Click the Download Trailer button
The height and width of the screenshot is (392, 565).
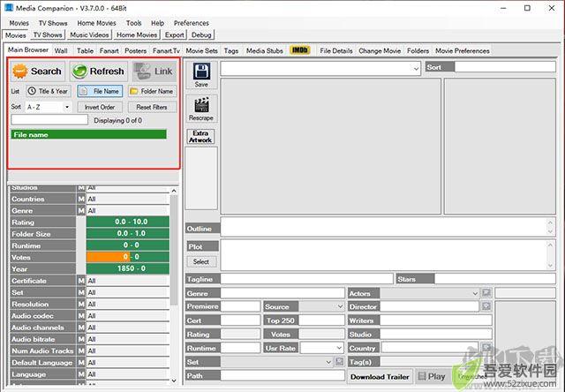[380, 377]
